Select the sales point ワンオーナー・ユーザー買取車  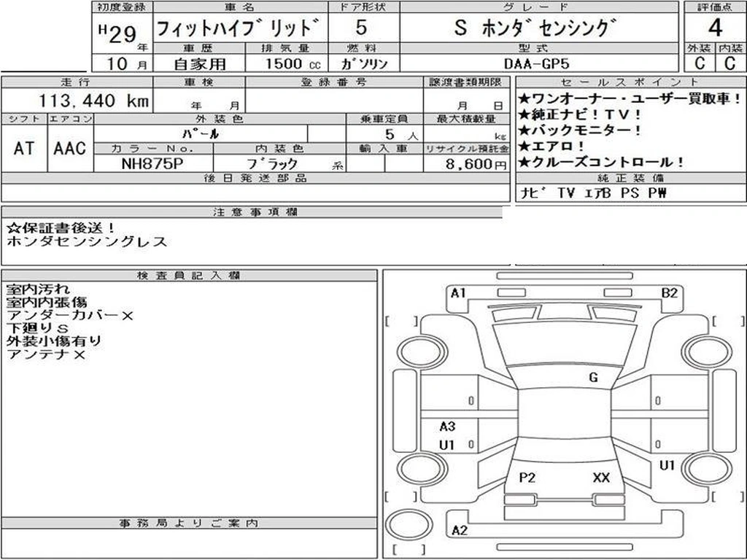point(630,99)
